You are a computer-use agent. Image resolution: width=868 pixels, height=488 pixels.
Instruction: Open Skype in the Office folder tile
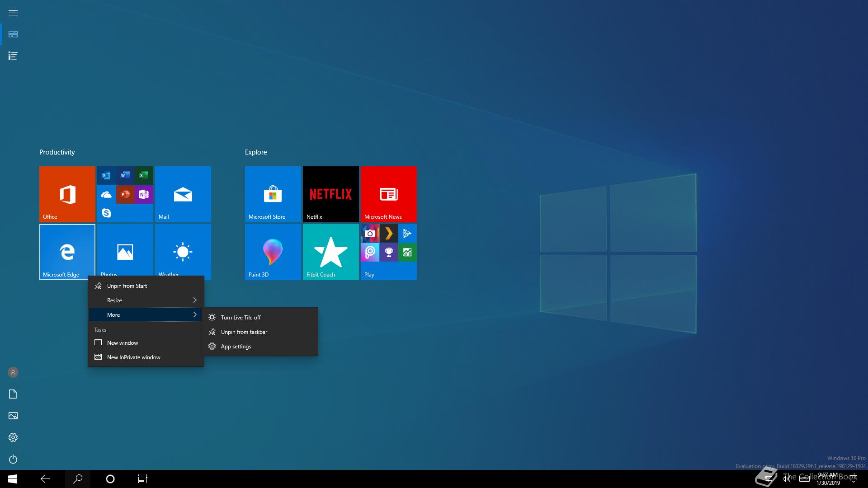click(106, 213)
